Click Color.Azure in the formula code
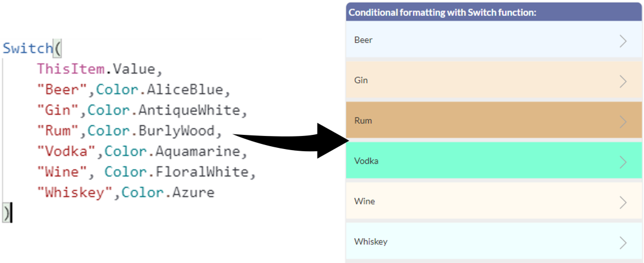Screen dimensions: 644x263 click(x=168, y=192)
